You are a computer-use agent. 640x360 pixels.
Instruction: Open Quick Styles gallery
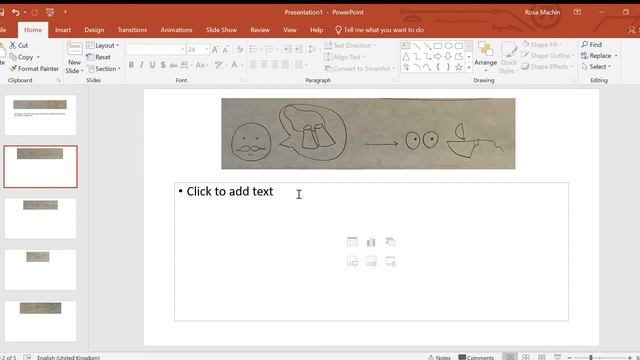pyautogui.click(x=509, y=57)
